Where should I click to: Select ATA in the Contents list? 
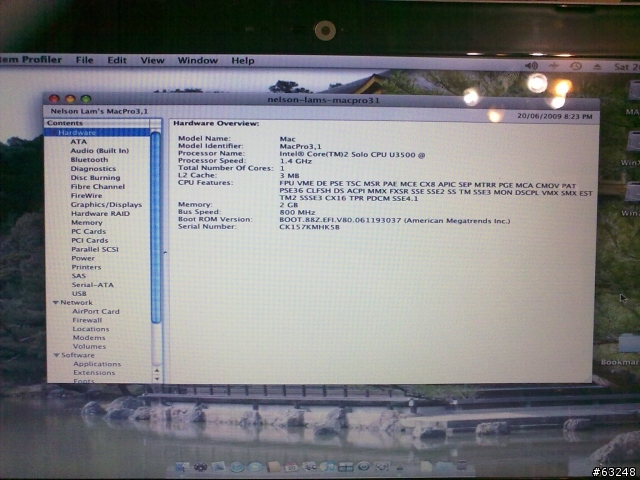(x=79, y=142)
